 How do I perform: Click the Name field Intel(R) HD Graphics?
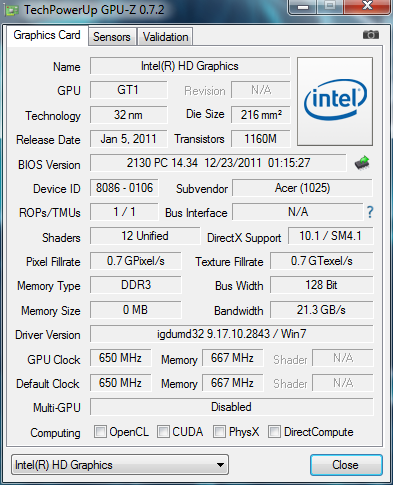pyautogui.click(x=190, y=66)
